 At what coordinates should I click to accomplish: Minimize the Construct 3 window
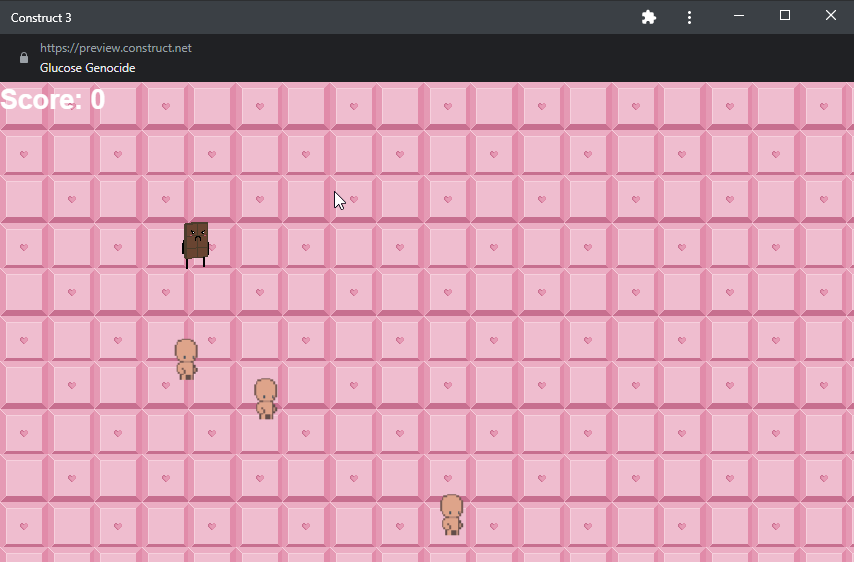(739, 16)
